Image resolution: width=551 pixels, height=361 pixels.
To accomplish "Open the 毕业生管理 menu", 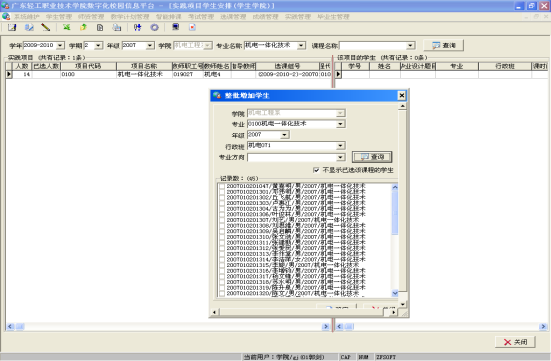I will click(333, 17).
